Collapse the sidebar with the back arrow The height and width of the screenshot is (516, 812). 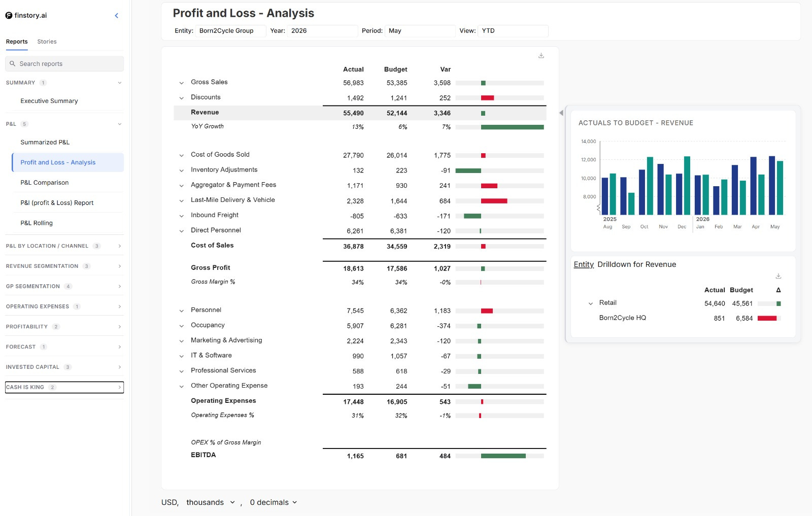click(x=117, y=16)
